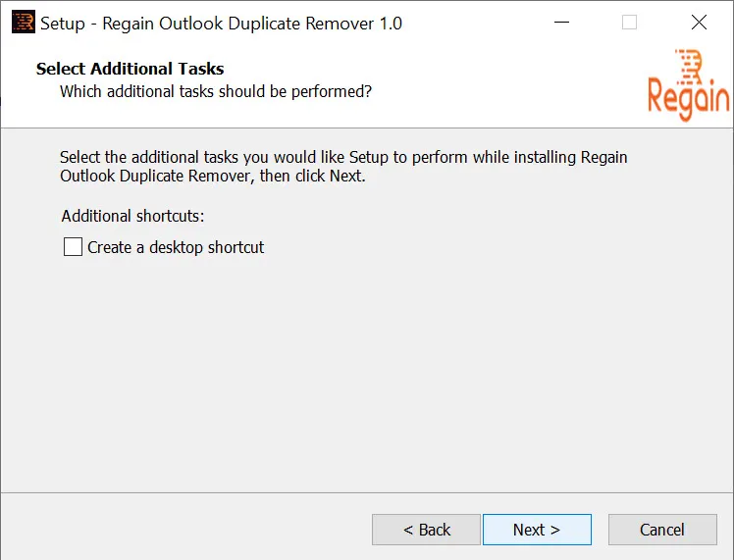Cancel the installation
Viewport: 734px width, 560px height.
pos(662,530)
